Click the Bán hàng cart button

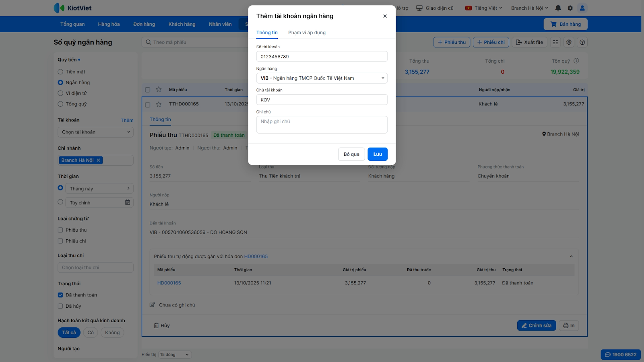pos(566,24)
